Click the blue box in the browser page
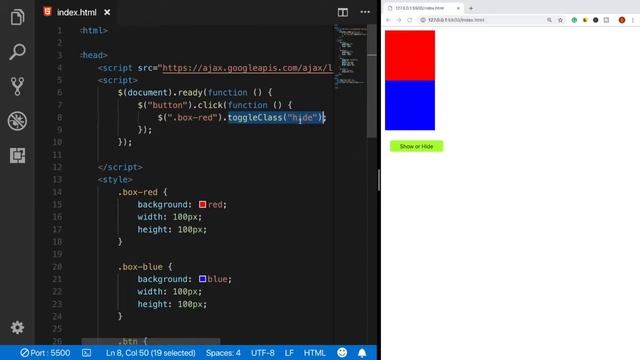This screenshot has width=640, height=360. click(x=410, y=105)
